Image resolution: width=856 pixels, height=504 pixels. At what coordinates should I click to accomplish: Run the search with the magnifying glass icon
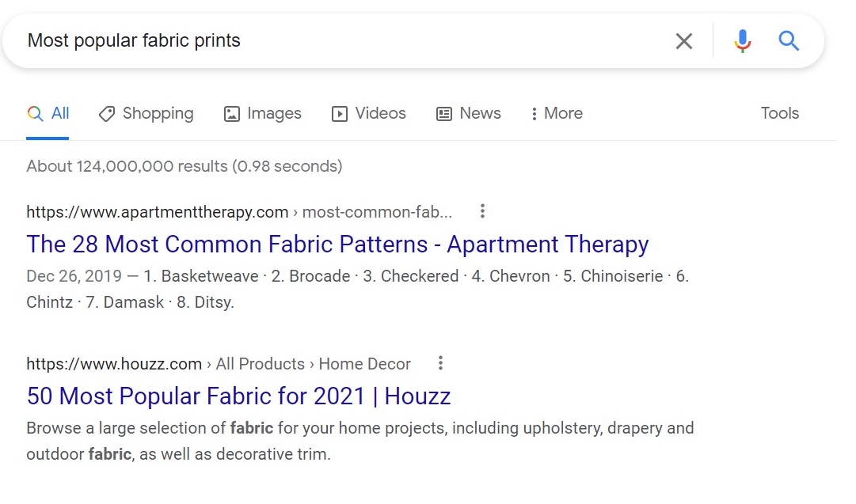789,41
